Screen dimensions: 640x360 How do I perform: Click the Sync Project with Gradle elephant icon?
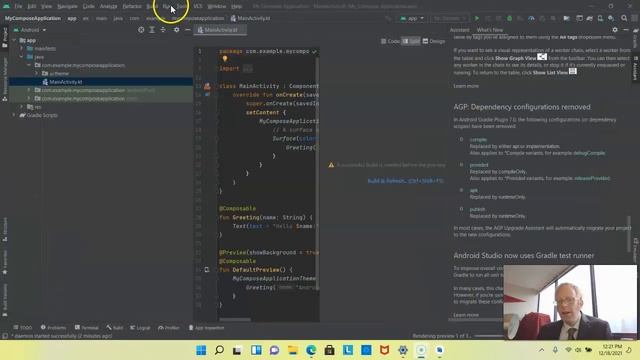pos(589,18)
